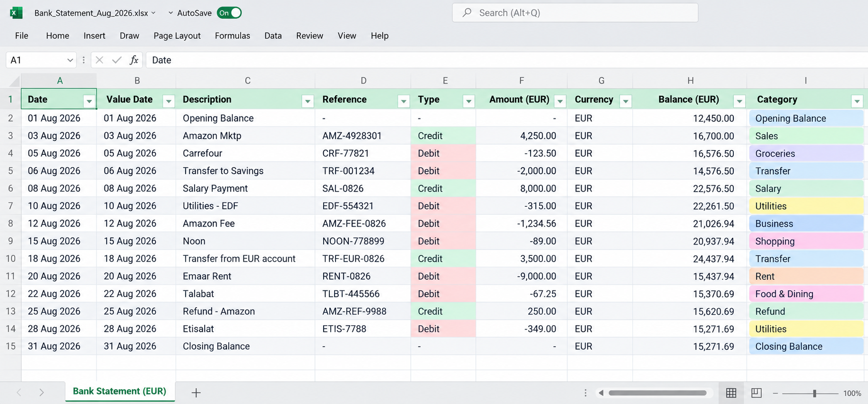
Task: Open the Page Layout ribbon tab
Action: (177, 35)
